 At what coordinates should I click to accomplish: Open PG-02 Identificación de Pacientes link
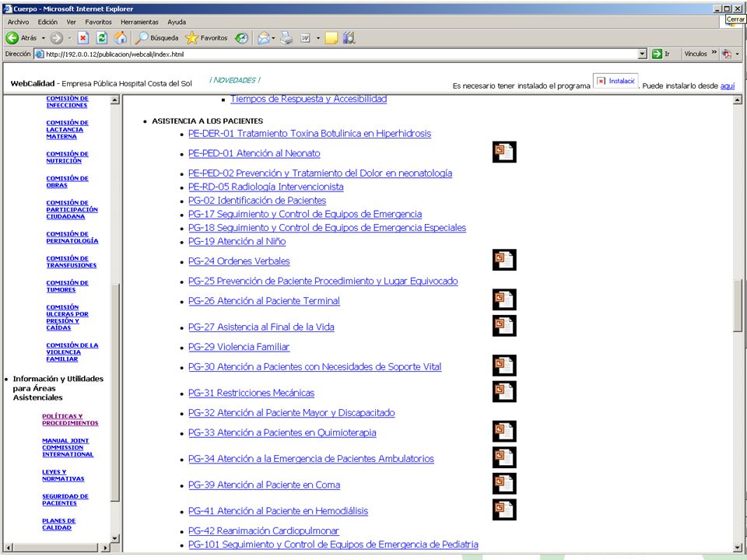(x=258, y=201)
